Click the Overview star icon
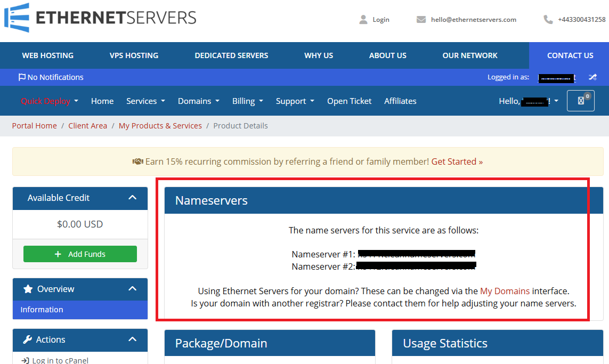The width and height of the screenshot is (609, 364). [x=28, y=289]
